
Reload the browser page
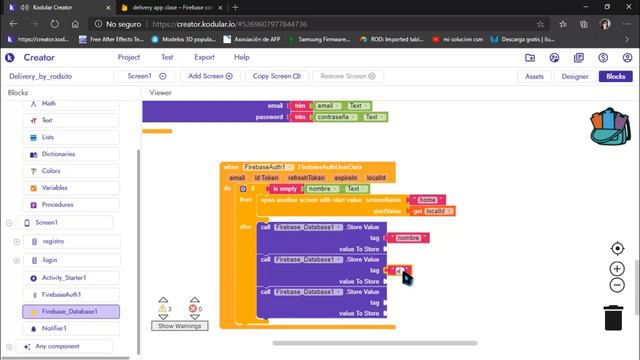pyautogui.click(x=54, y=24)
